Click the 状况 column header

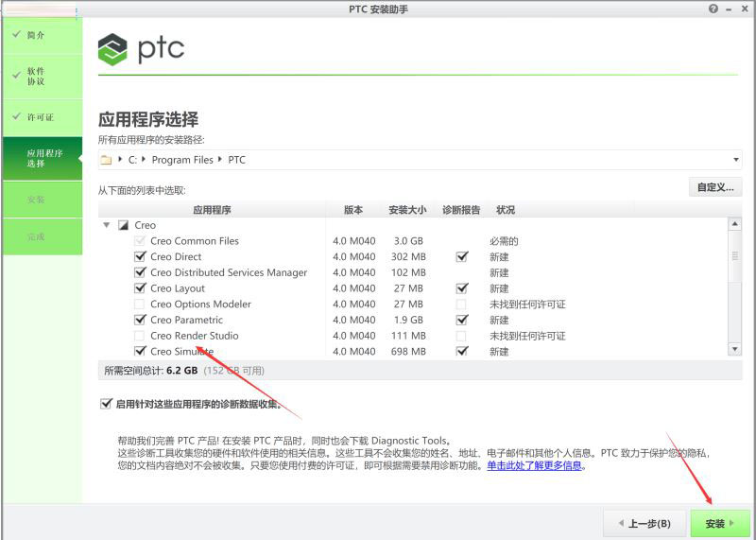tap(506, 210)
